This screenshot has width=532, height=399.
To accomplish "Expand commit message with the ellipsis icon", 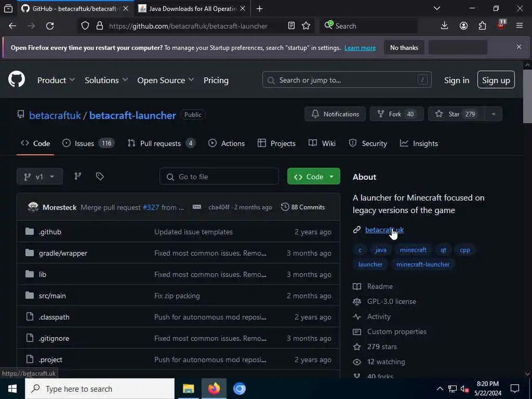I will (197, 207).
